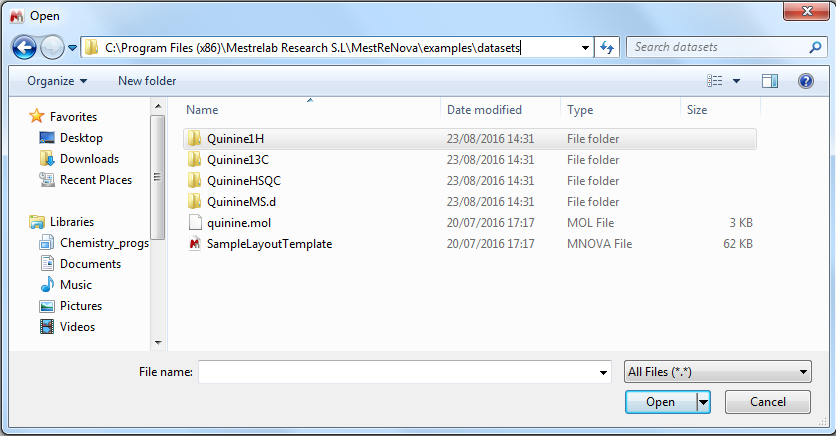Click the Cancel button
836x436 pixels.
pyautogui.click(x=768, y=402)
